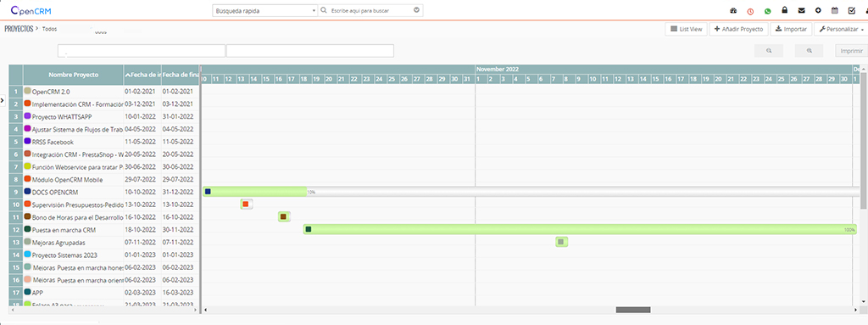Click the Importar button
The height and width of the screenshot is (325, 868).
pos(791,30)
